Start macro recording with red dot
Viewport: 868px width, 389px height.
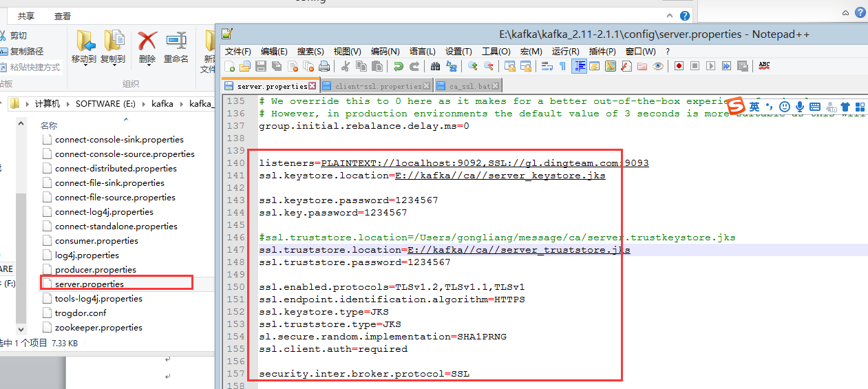679,66
